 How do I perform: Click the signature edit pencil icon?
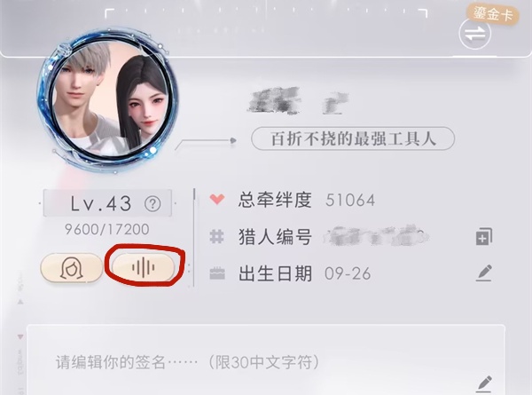tap(484, 383)
